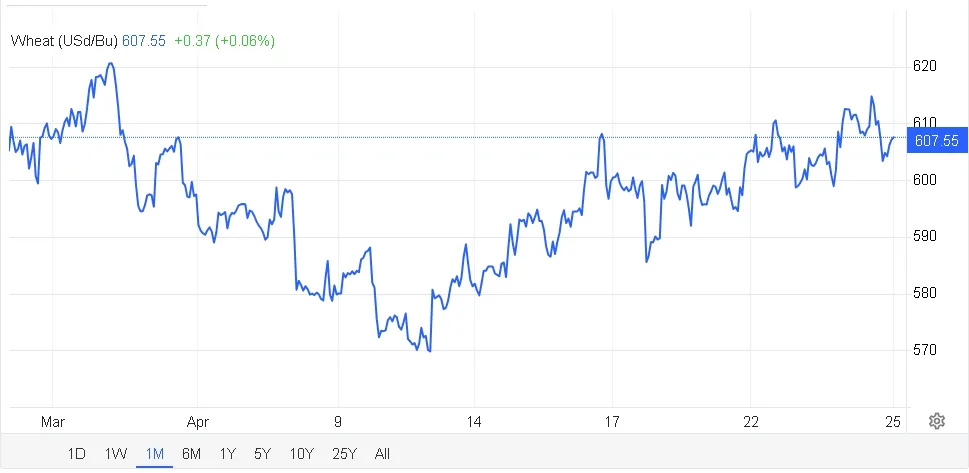The image size is (969, 473).
Task: Click the 570 price axis label
Action: (924, 350)
